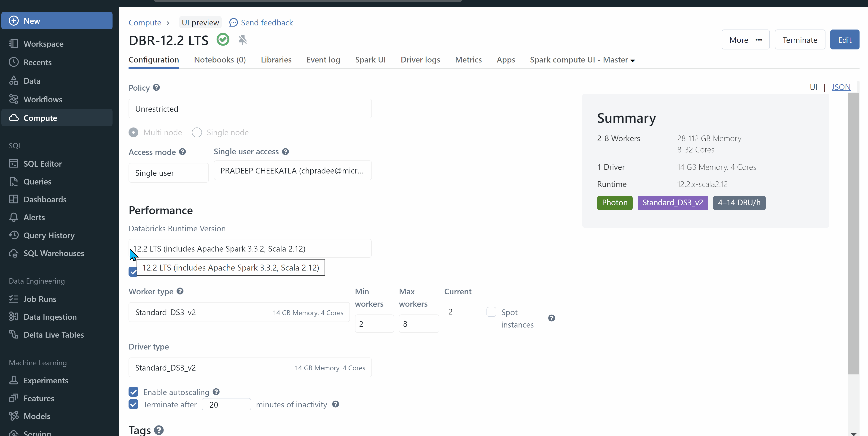
Task: Open Driver type Standard_DS3_v2 dropdown
Action: [x=250, y=368]
